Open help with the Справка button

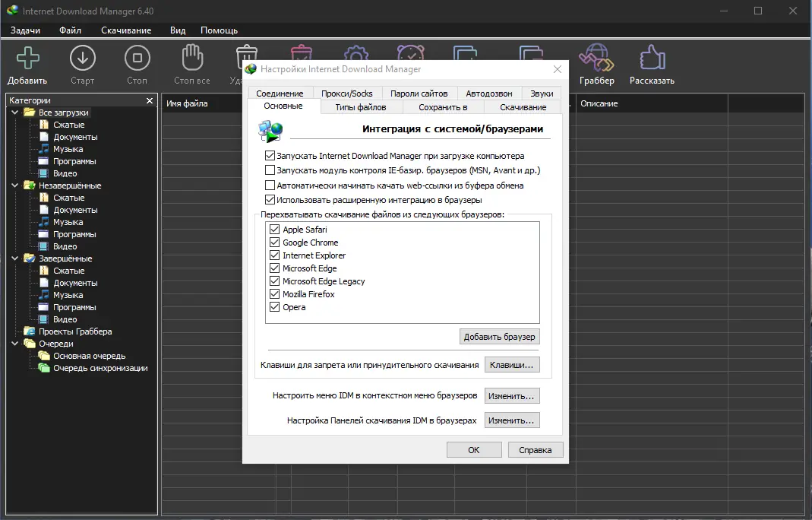click(535, 450)
